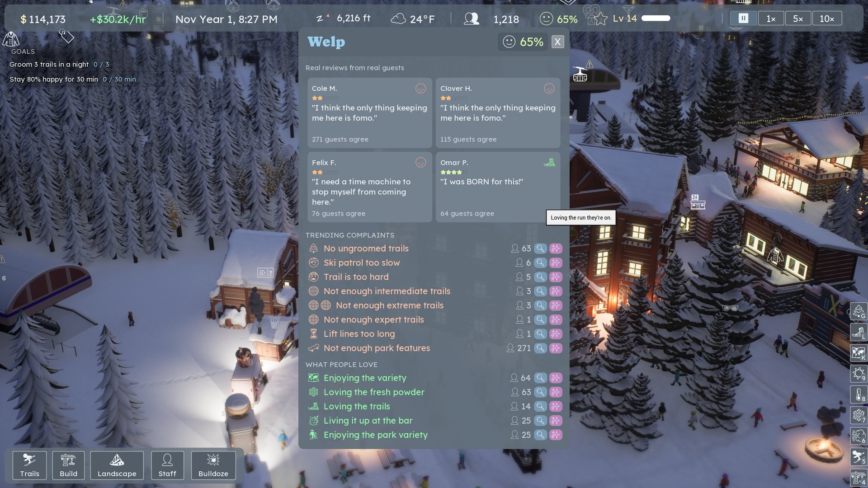Locate guests wanting more park features
The image size is (868, 488).
pyautogui.click(x=540, y=348)
